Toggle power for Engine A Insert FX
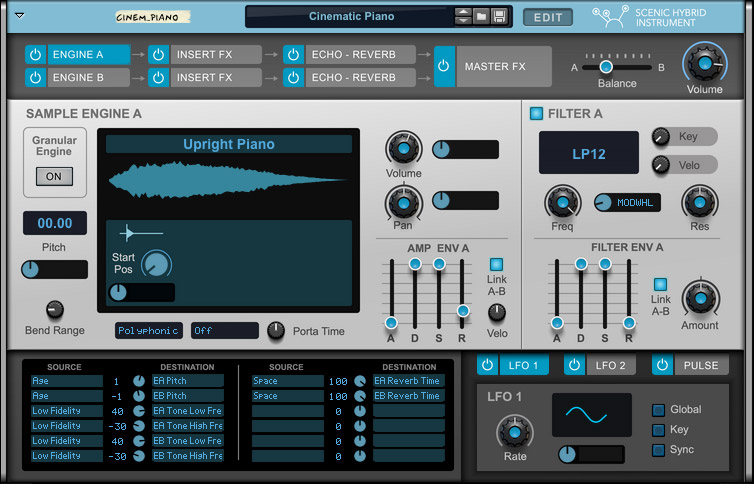Screen dimensions: 754x484 [158, 55]
